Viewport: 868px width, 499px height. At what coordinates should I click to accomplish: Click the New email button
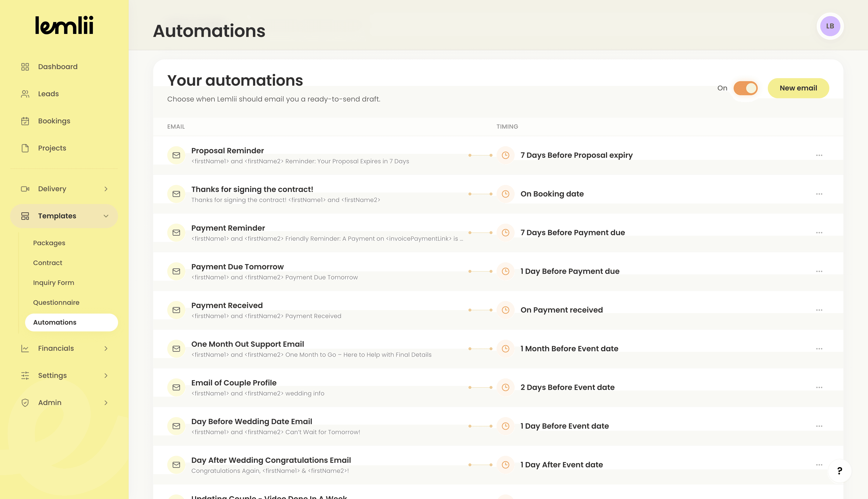[x=798, y=88]
